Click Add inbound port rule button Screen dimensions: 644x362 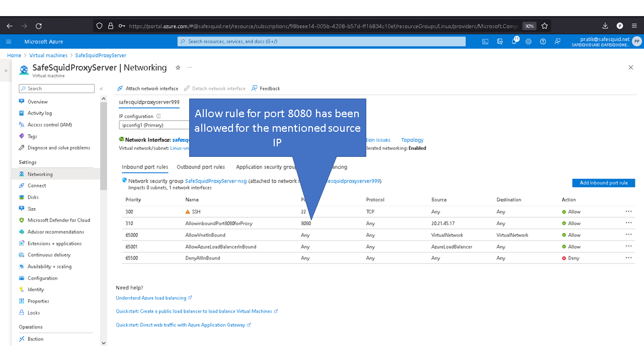604,183
